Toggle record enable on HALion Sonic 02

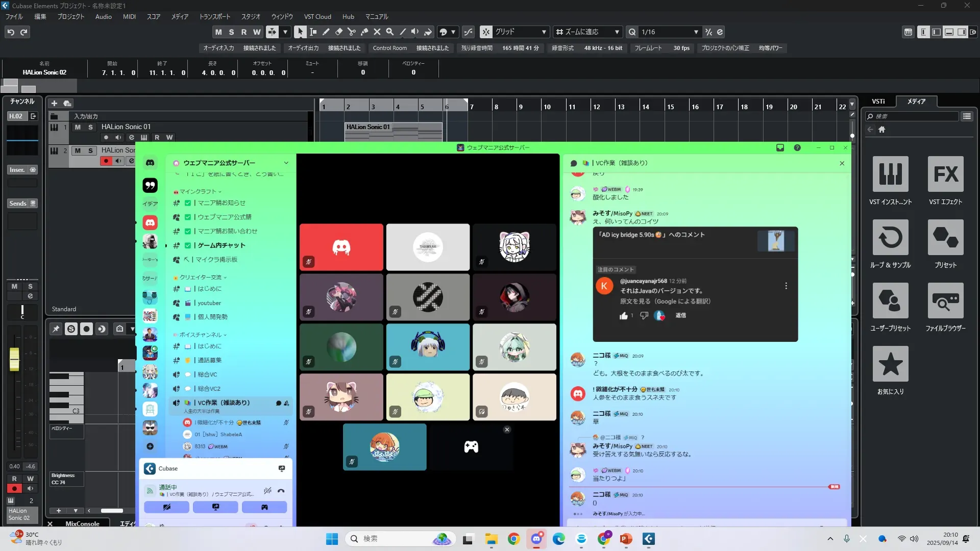pyautogui.click(x=106, y=161)
